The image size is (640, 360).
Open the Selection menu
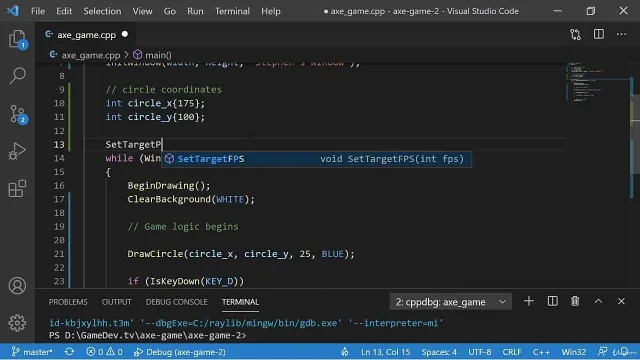102,11
